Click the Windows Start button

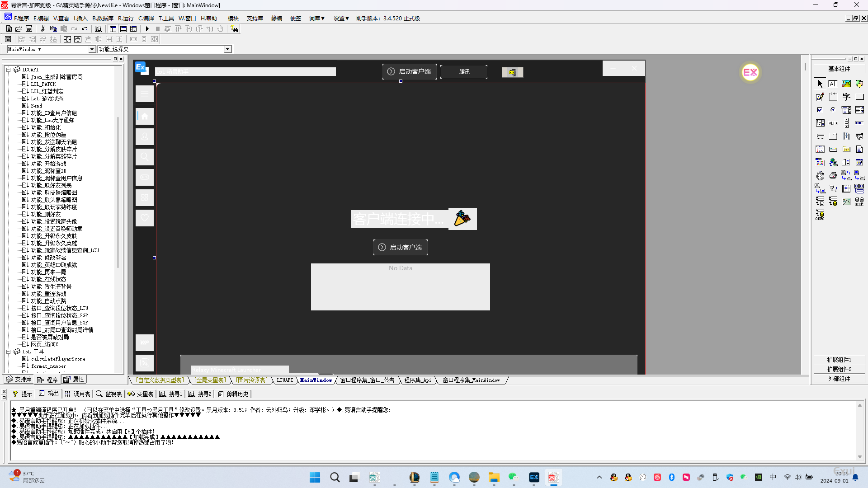315,477
